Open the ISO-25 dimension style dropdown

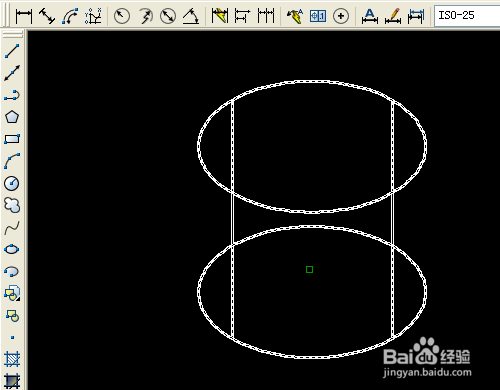(x=467, y=15)
